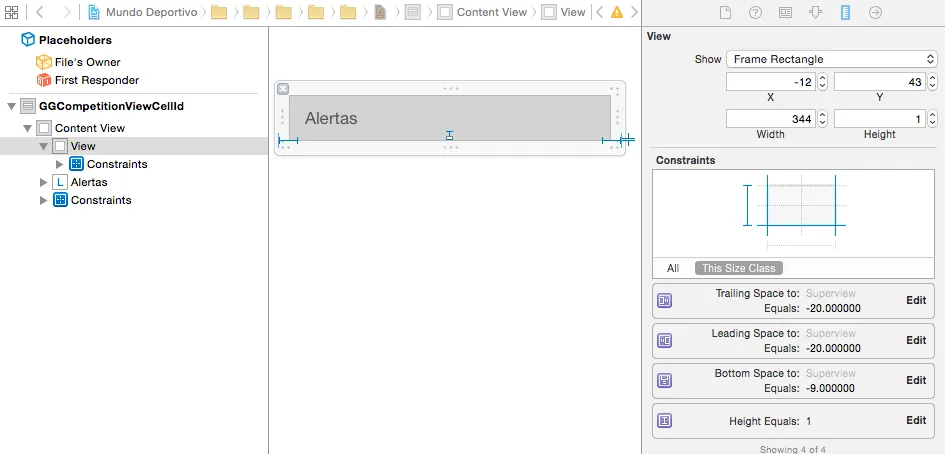Open the Connections inspector arrow icon
The image size is (945, 454).
(876, 13)
